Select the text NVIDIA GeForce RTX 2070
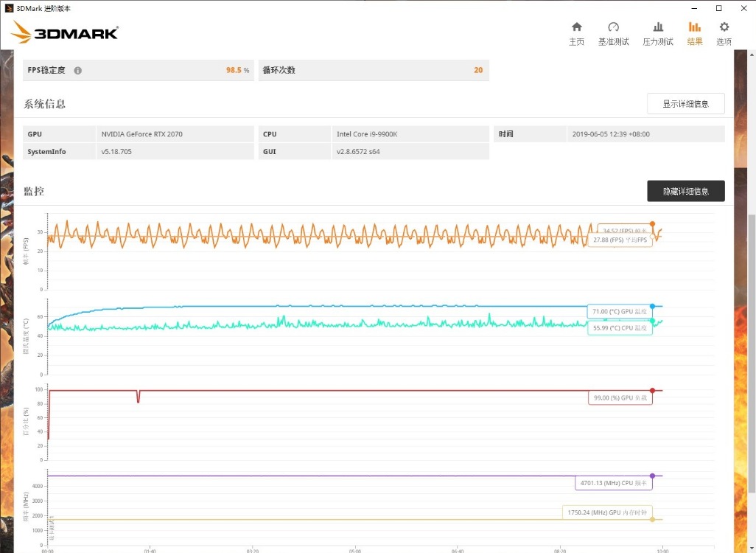The height and width of the screenshot is (553, 756). [141, 134]
